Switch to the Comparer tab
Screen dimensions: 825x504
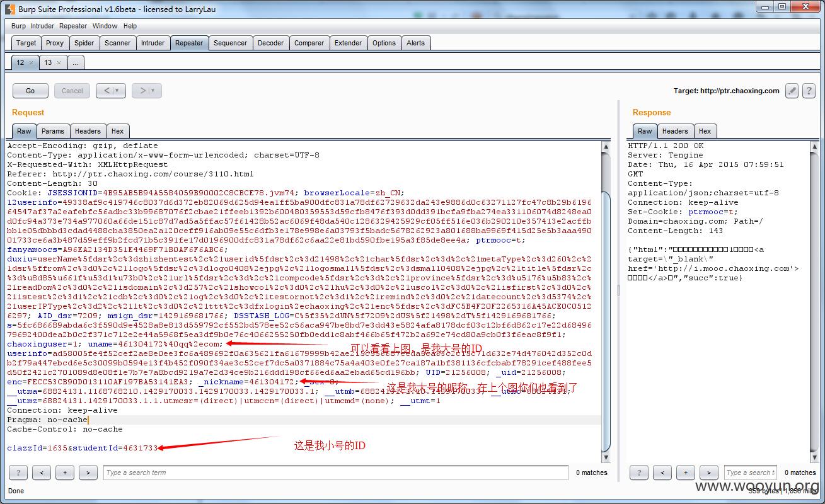309,43
